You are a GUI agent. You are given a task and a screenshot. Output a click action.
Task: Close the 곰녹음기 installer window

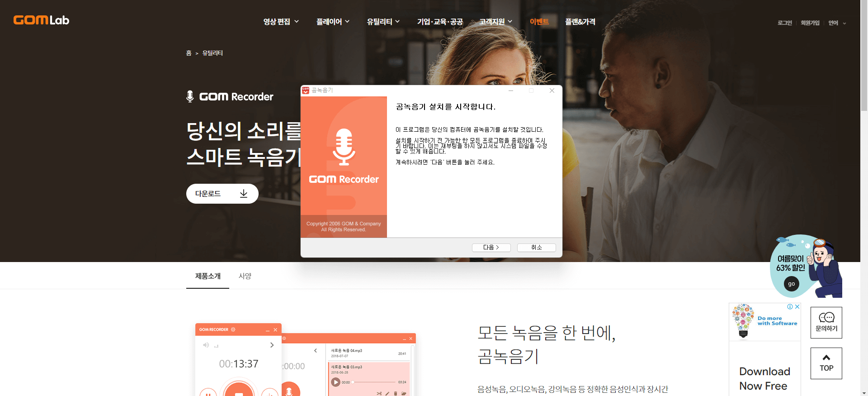(x=552, y=91)
